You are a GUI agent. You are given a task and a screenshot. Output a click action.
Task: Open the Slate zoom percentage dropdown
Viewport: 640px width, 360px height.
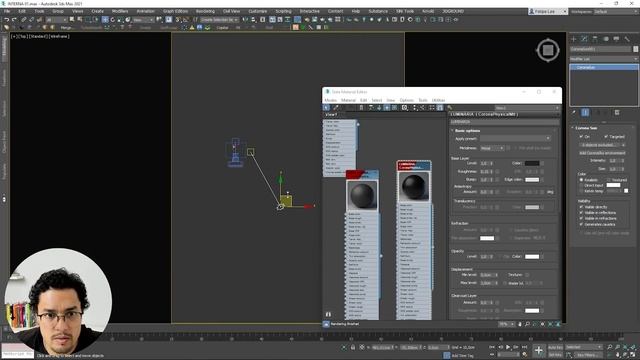(506, 324)
